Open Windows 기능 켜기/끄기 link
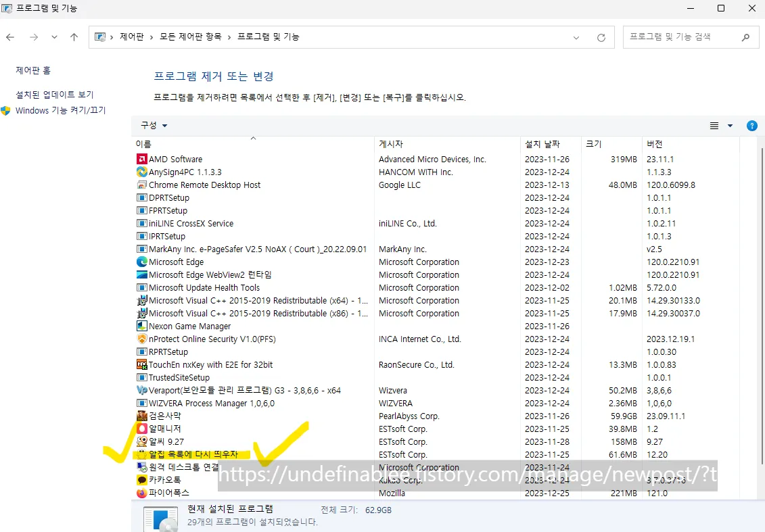This screenshot has height=532, width=765. [x=60, y=110]
